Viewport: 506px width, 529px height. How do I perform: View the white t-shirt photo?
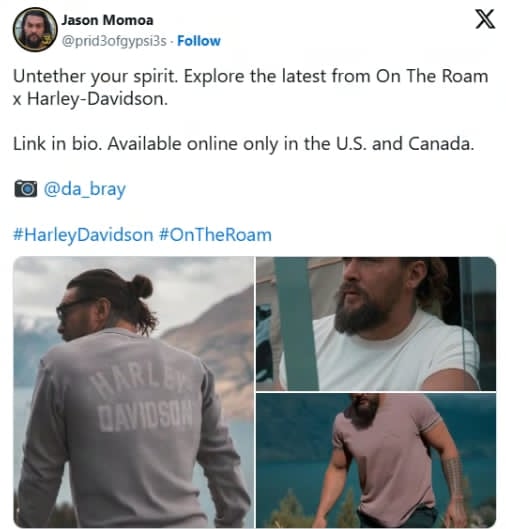tap(376, 324)
